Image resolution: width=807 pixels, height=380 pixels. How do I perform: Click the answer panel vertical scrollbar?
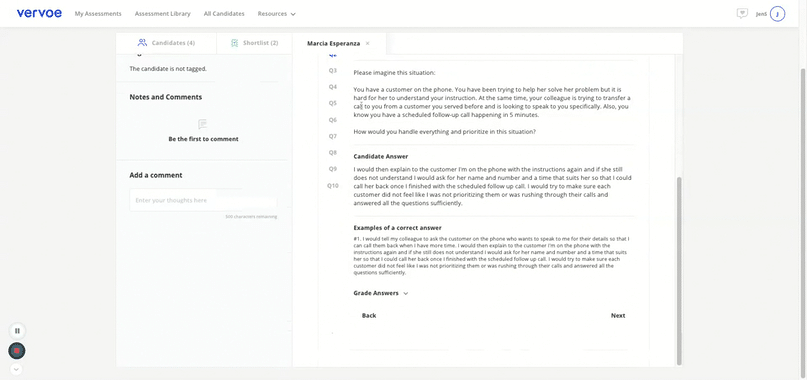[679, 270]
